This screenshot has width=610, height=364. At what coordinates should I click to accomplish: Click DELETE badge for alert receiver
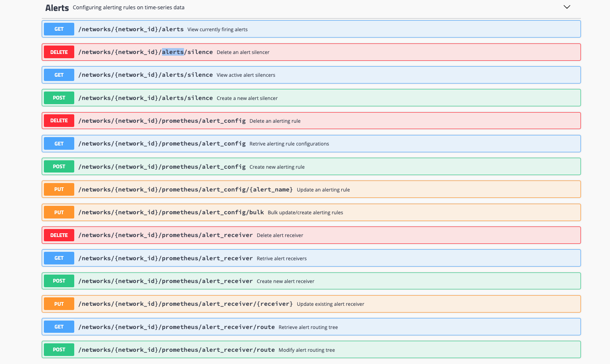[59, 235]
